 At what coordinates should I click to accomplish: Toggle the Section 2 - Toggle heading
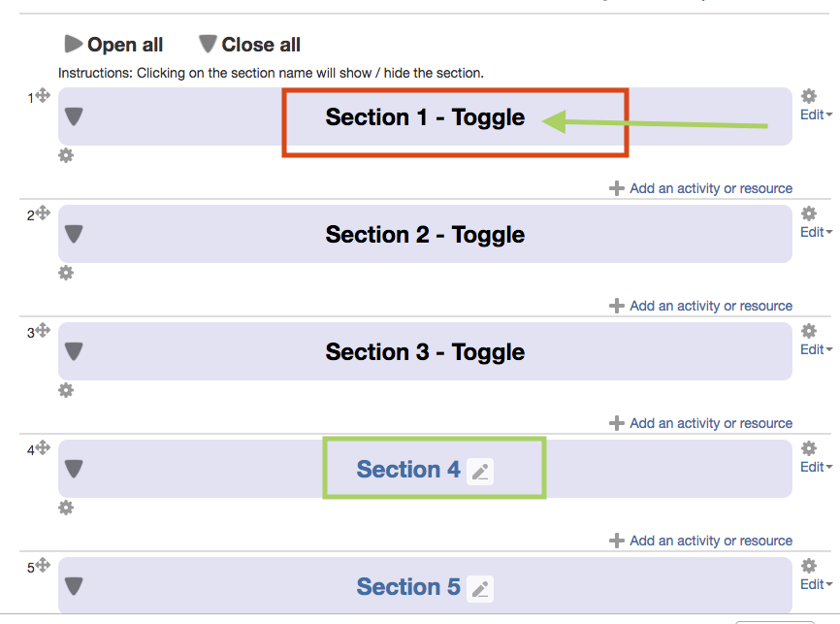pyautogui.click(x=425, y=234)
